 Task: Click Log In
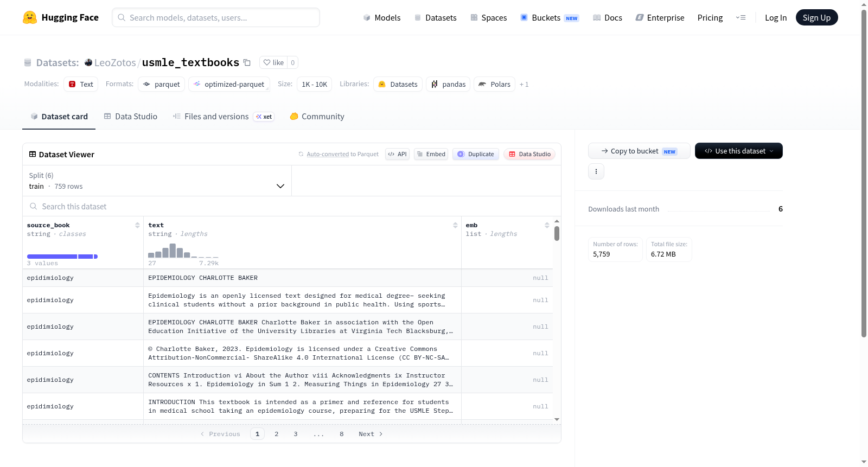point(776,17)
